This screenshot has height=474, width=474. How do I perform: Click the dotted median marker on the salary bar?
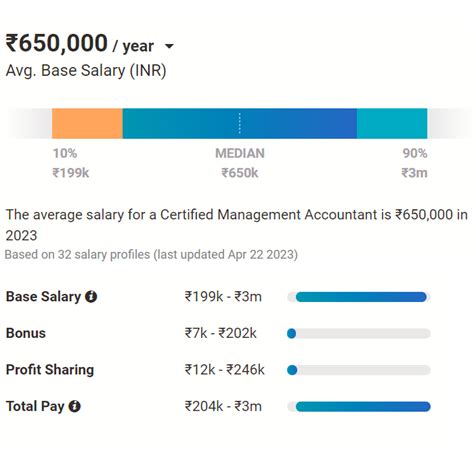(239, 123)
